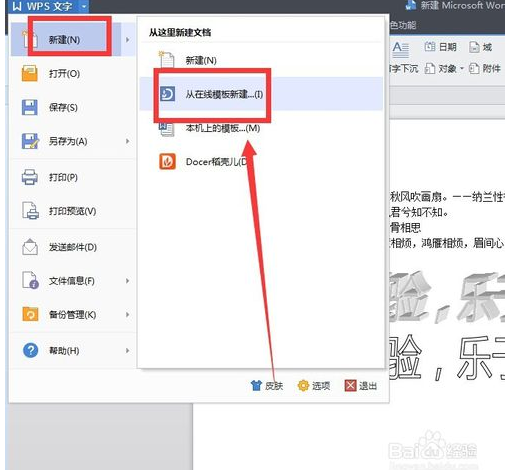Click the 帮助(H) question mark icon
Viewport: 507px width, 470px height.
[30, 350]
